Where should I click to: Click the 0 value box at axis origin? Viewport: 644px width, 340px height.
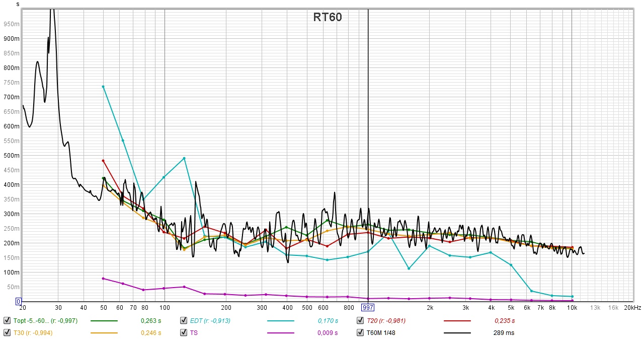(x=19, y=302)
